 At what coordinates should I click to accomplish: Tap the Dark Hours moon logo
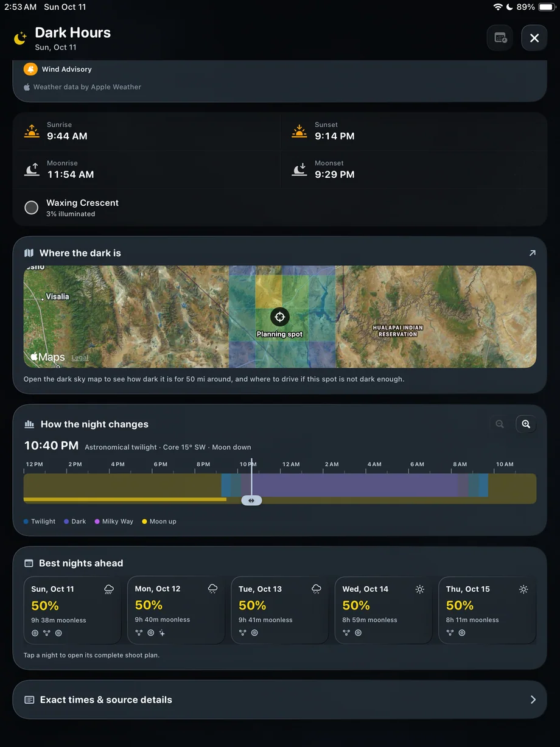(x=20, y=38)
